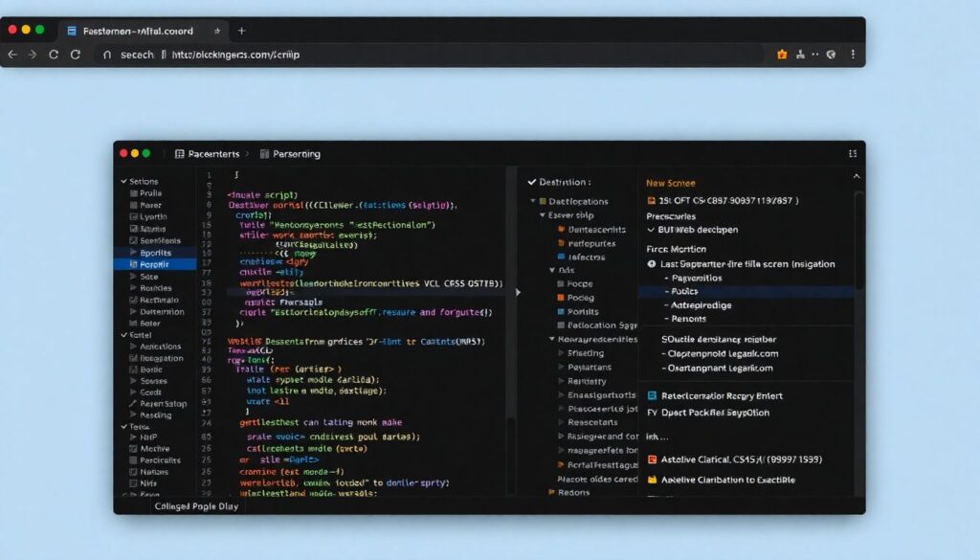Click the orange extension icon in the browser toolbar
The image size is (980, 560).
(x=782, y=55)
